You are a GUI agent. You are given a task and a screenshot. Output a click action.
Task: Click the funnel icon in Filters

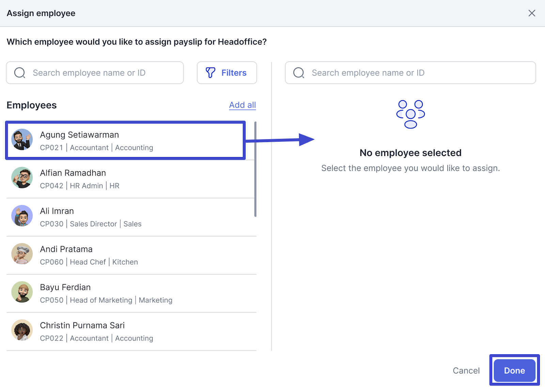(x=211, y=73)
